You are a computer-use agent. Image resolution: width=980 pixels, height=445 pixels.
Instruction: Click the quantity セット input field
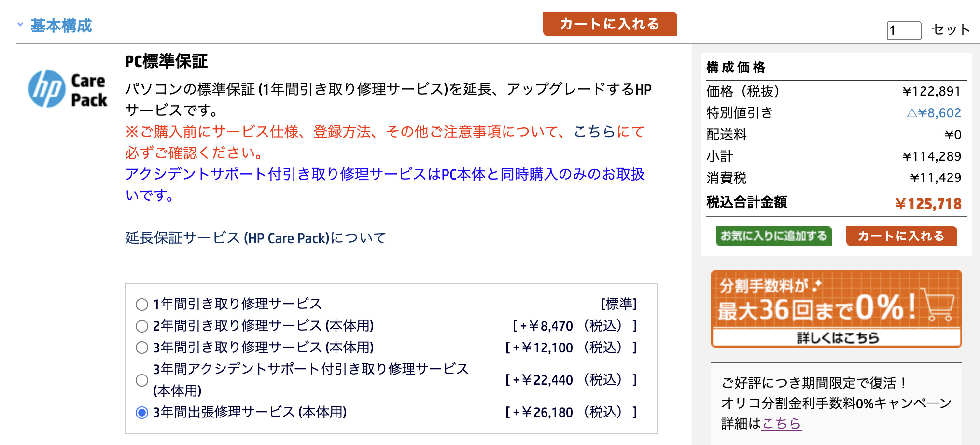tap(904, 30)
